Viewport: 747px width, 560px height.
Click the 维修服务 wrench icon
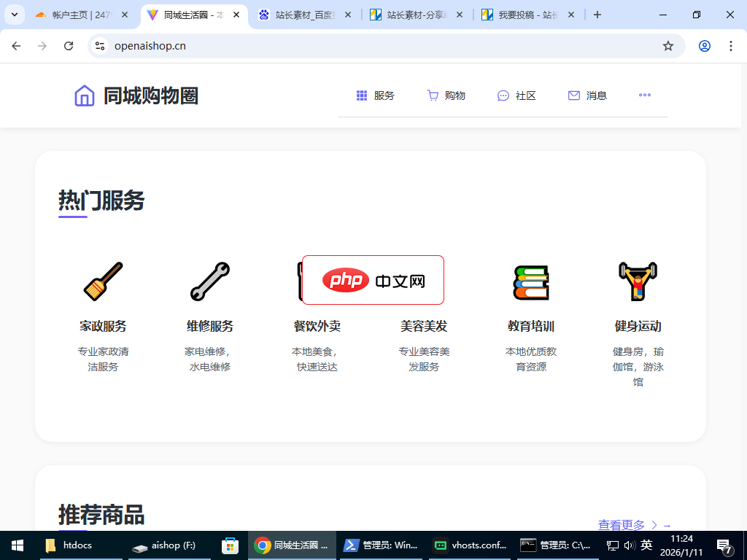(x=209, y=281)
